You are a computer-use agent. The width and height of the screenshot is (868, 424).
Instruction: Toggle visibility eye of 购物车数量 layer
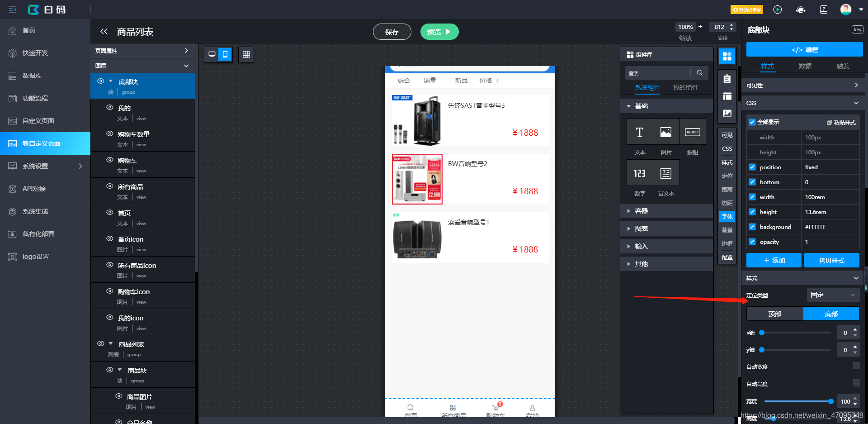click(x=110, y=133)
